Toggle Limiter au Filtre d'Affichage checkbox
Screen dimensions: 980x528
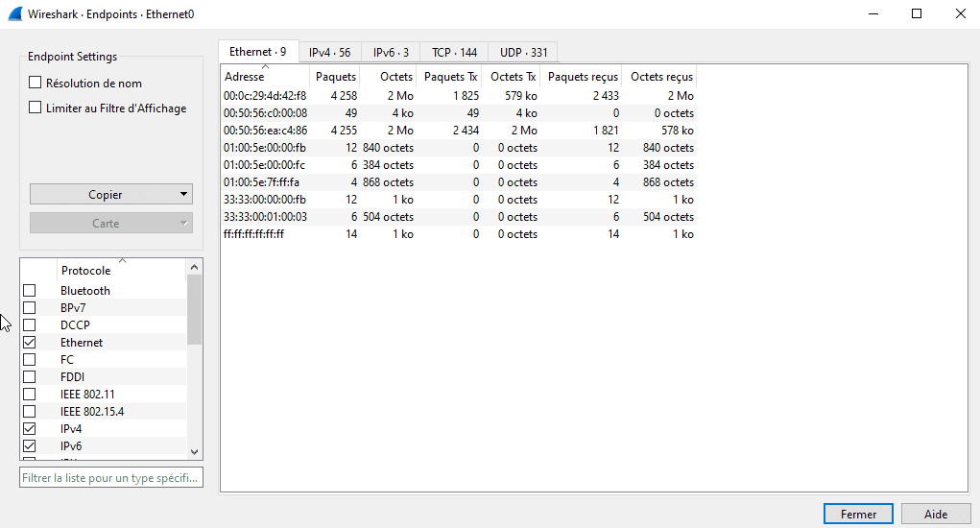35,108
